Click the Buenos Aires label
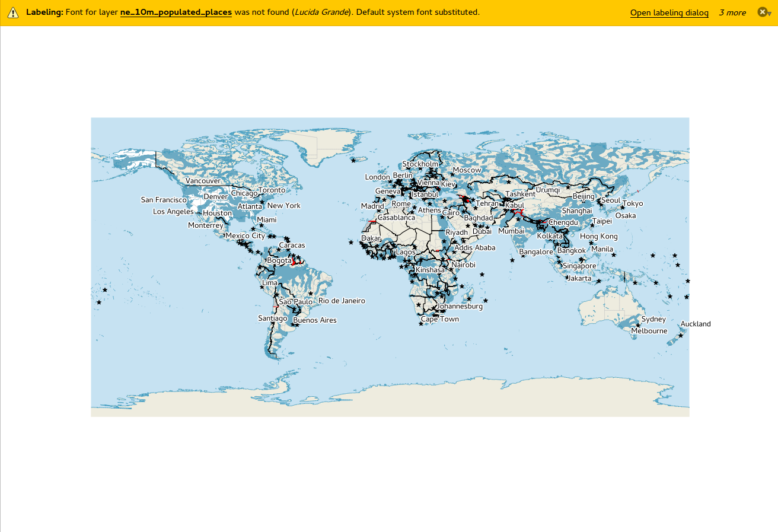This screenshot has width=778, height=532. point(315,321)
